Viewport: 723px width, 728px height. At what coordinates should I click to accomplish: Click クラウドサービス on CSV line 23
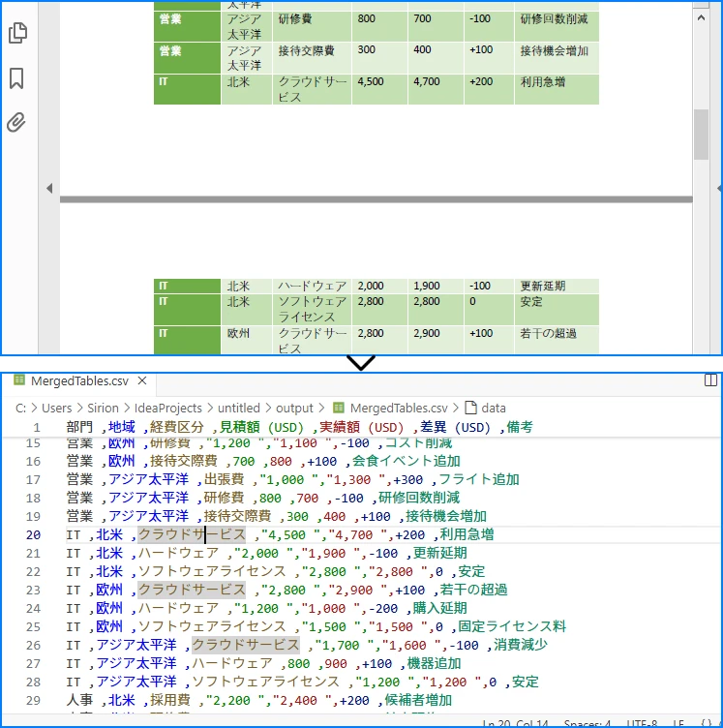[x=192, y=591]
